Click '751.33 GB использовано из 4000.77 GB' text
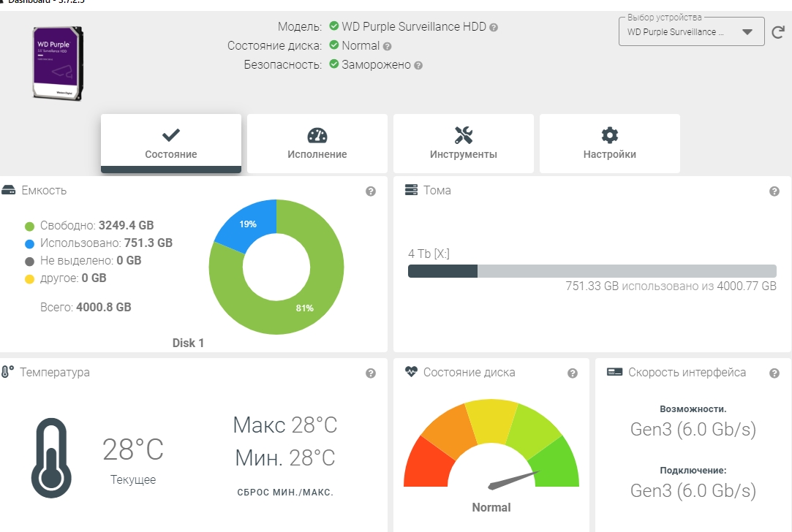Screen dimensions: 792x532 point(671,286)
